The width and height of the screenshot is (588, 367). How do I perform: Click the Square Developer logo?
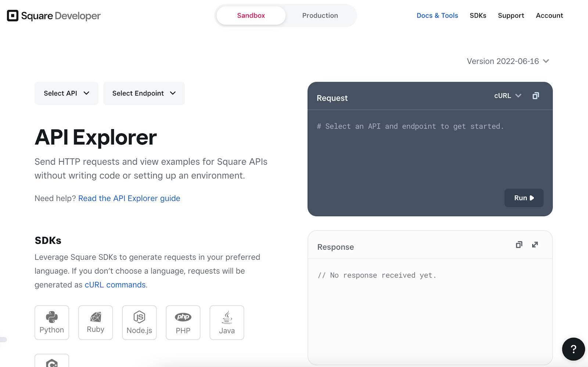coord(54,16)
